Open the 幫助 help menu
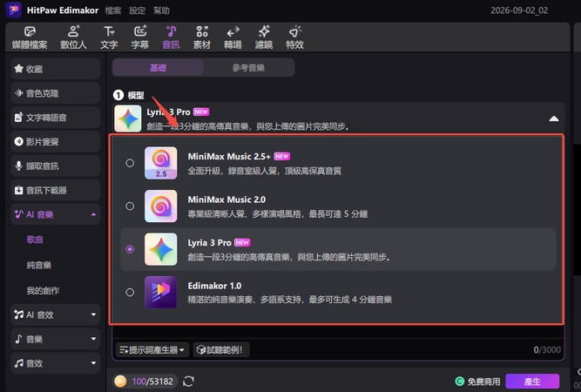This screenshot has height=392, width=581. pyautogui.click(x=161, y=10)
